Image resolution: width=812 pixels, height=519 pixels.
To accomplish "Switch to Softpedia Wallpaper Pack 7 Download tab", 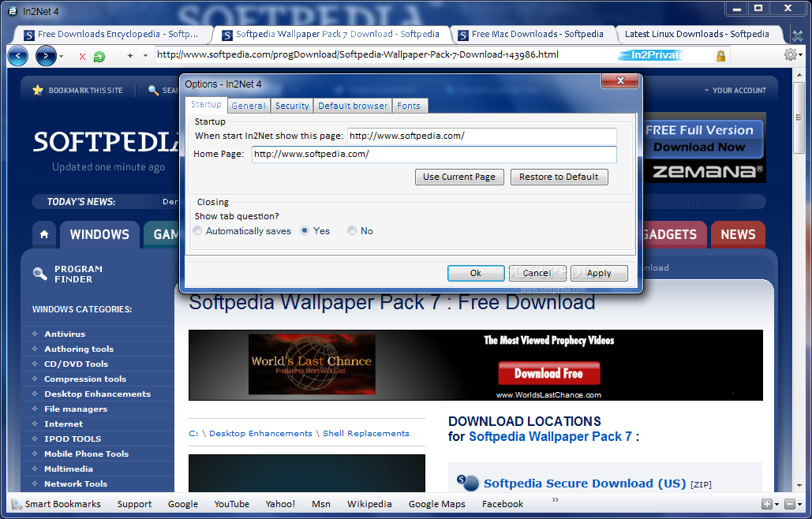I will point(331,34).
